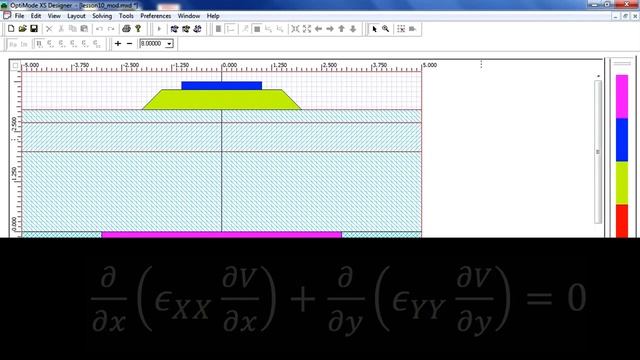Click the second solver settings icon

(186, 29)
